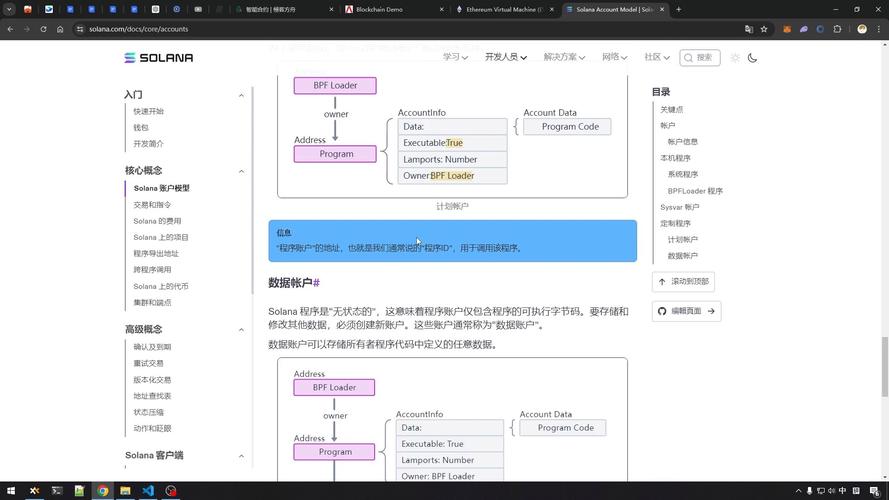This screenshot has height=500, width=889.
Task: Collapse the 高级概念 sidebar section
Action: (x=241, y=330)
